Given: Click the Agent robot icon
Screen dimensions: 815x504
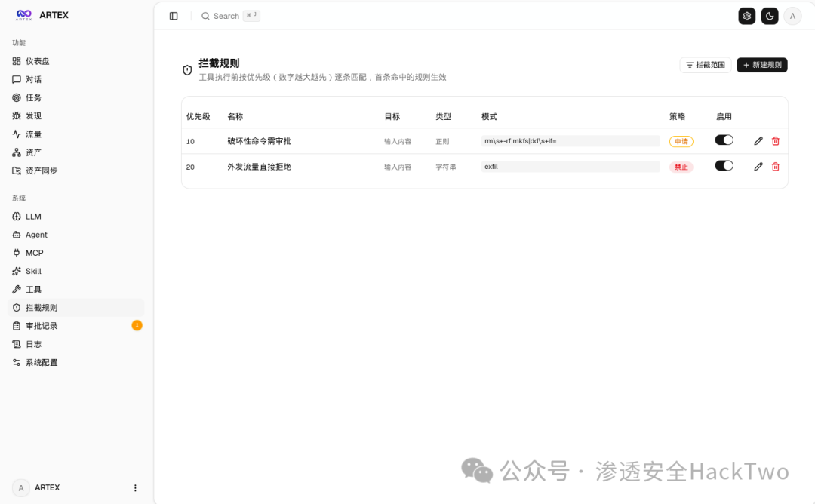Looking at the screenshot, I should click(x=17, y=235).
